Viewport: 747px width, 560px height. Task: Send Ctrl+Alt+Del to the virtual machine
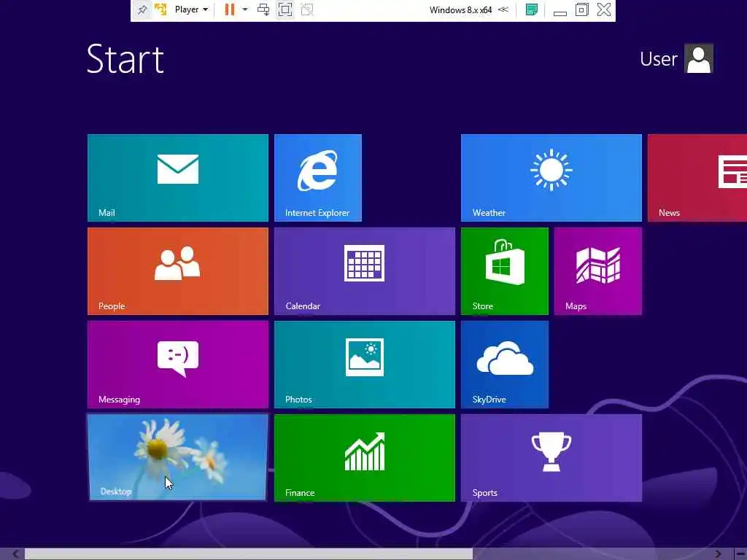263,9
